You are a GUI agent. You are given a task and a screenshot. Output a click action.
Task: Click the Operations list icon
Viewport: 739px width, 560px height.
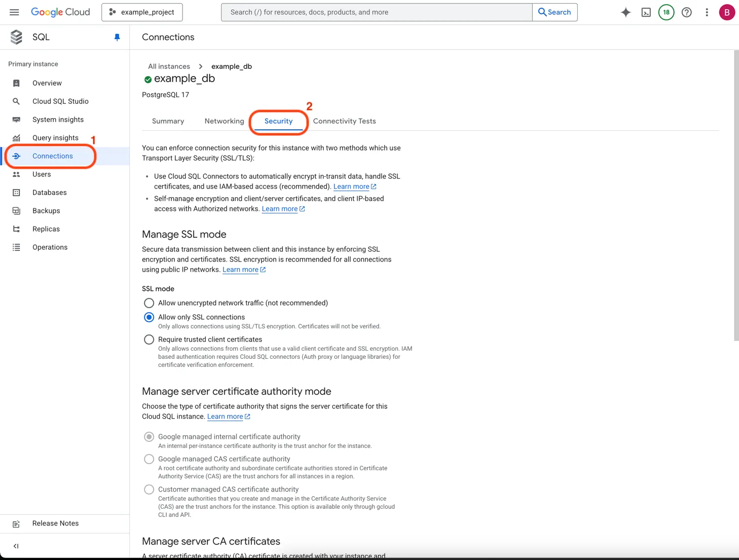[x=16, y=247]
